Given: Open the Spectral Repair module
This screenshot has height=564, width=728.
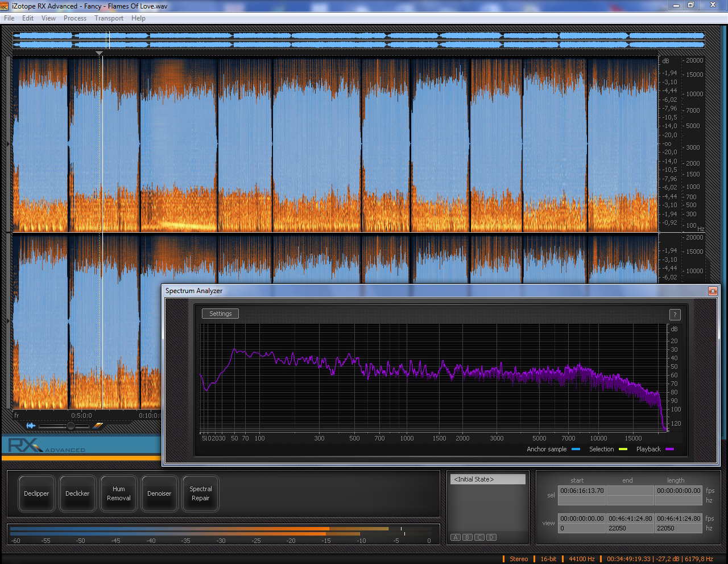Looking at the screenshot, I should coord(200,493).
